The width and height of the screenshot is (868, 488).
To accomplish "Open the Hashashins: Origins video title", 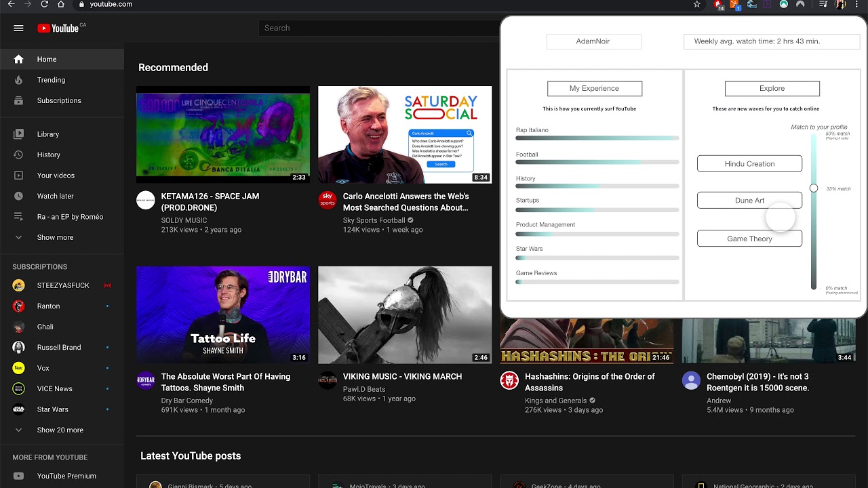I will (590, 382).
